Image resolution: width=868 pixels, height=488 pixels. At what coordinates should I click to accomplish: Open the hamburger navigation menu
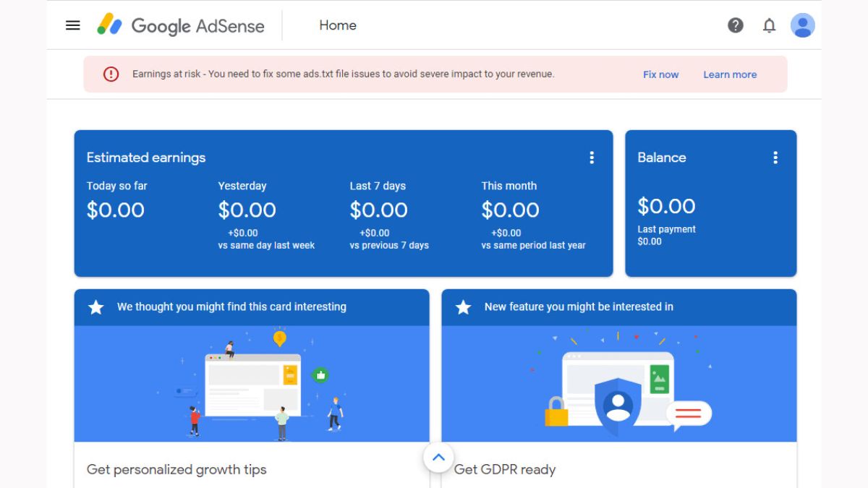pyautogui.click(x=72, y=25)
